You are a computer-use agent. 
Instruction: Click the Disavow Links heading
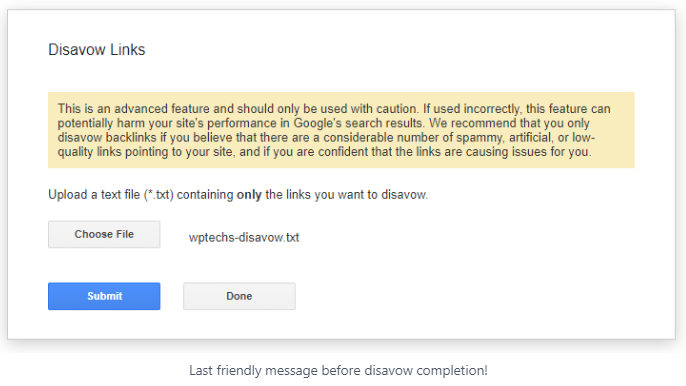point(97,50)
